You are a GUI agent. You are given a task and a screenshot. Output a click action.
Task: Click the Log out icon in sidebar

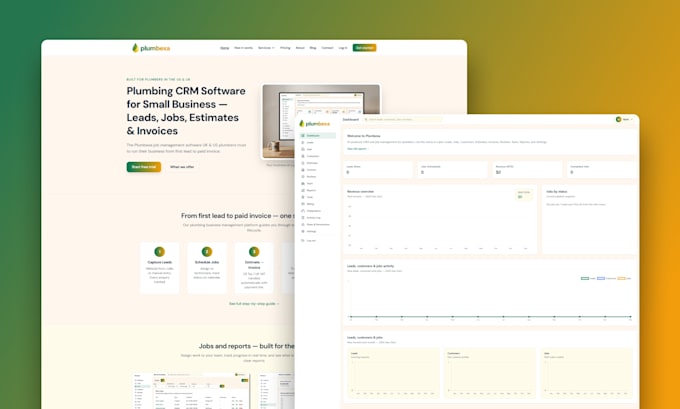click(303, 240)
